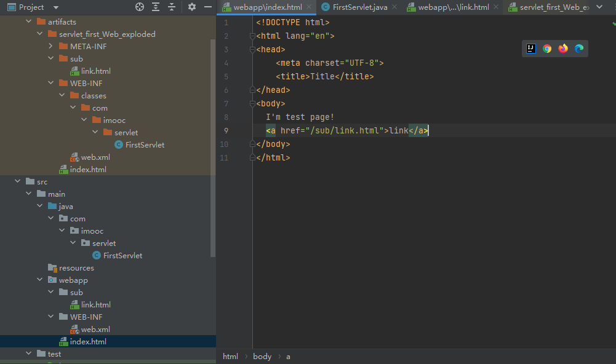Hide the Project tool window

208,7
